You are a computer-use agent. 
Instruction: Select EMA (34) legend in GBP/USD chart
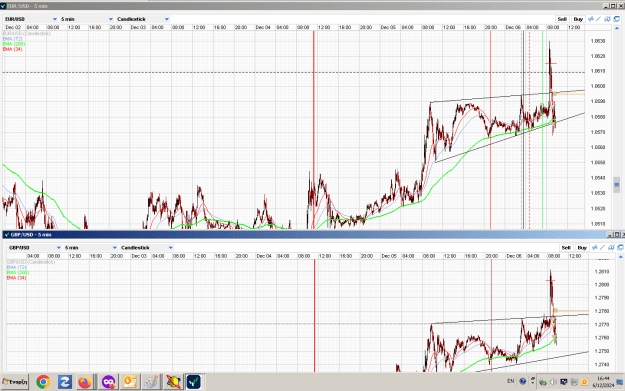[16, 277]
